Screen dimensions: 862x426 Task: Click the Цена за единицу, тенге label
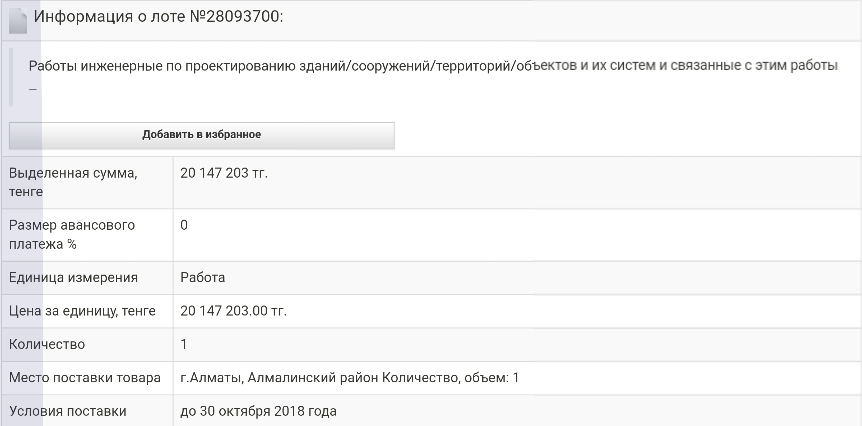click(82, 311)
